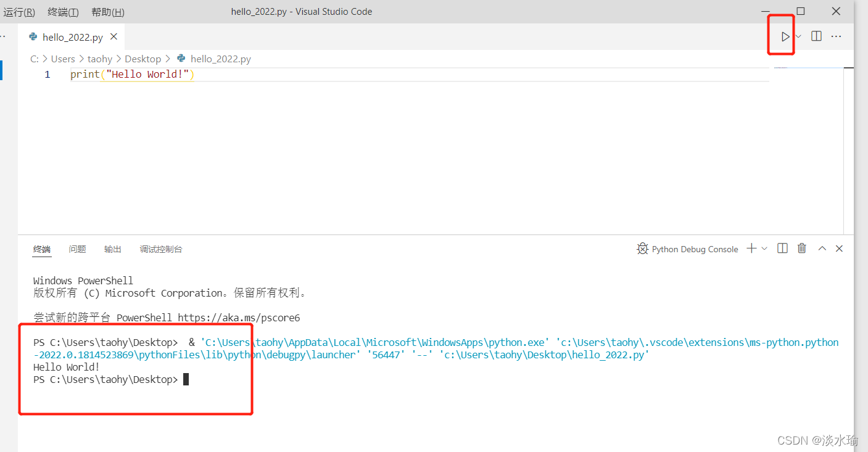Viewport: 868px width, 452px height.
Task: Click the Windows PowerShell terminal text
Action: pyautogui.click(x=83, y=281)
